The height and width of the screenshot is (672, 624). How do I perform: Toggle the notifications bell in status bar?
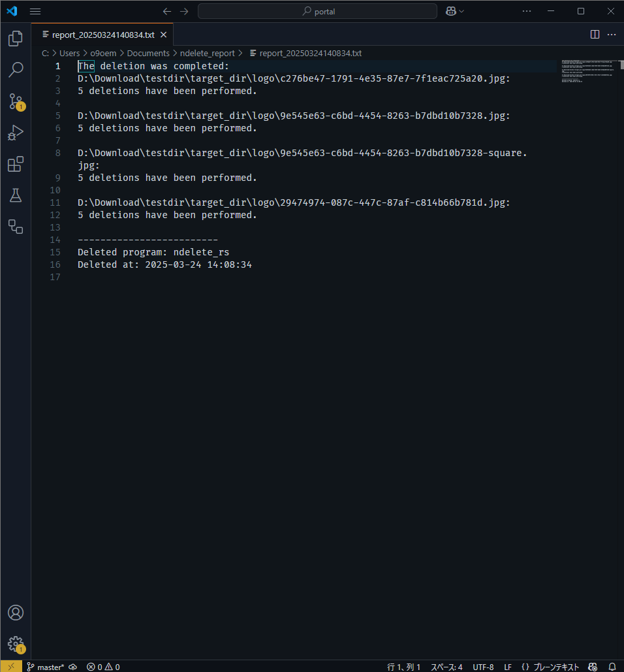click(x=610, y=667)
